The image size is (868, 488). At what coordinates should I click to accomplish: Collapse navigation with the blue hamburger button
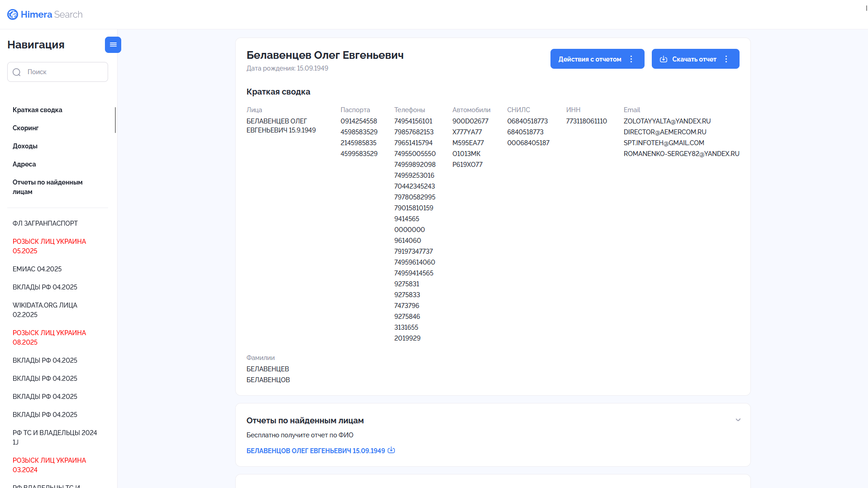click(x=113, y=45)
